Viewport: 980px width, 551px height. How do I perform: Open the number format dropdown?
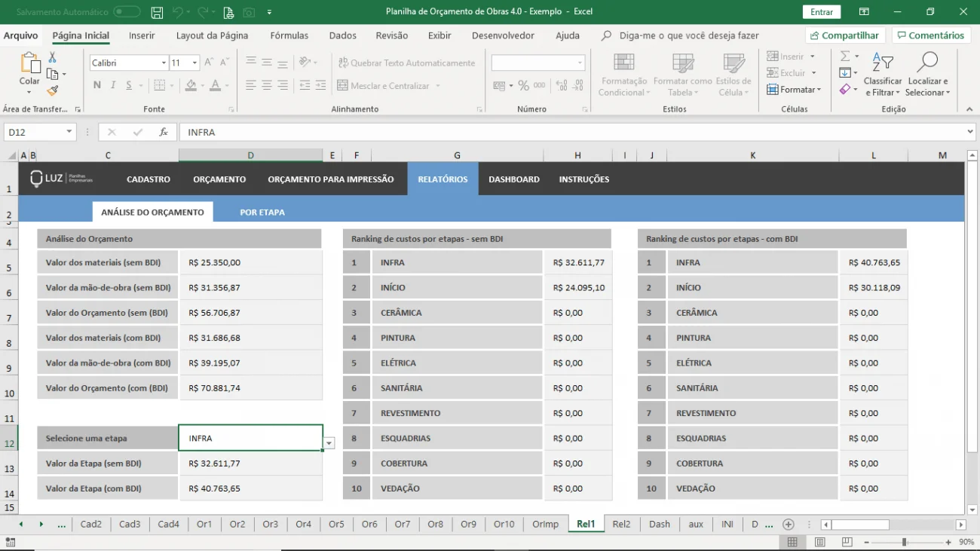pos(580,63)
